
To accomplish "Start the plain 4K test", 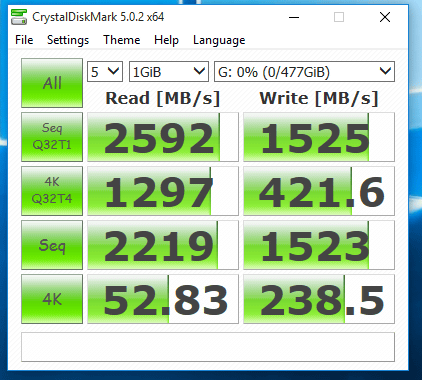I will [x=52, y=299].
